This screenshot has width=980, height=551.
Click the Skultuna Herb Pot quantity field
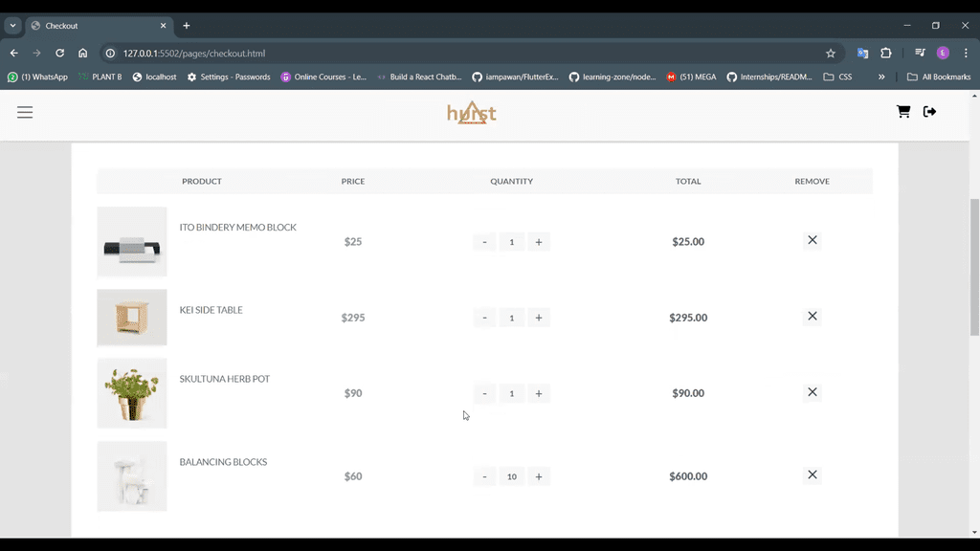(511, 393)
